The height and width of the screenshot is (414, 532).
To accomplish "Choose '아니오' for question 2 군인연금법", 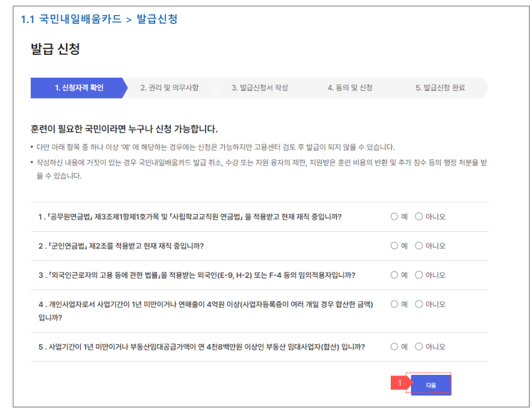I will pos(418,246).
